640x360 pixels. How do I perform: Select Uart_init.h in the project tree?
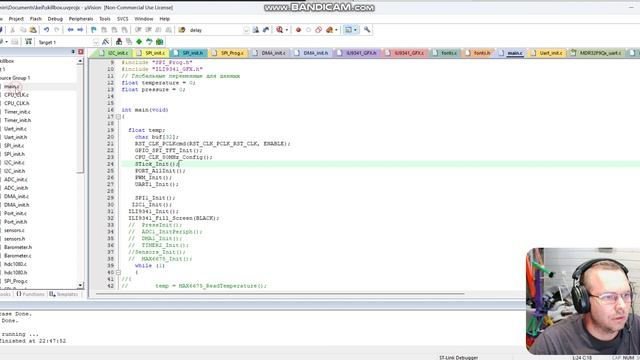coord(16,137)
